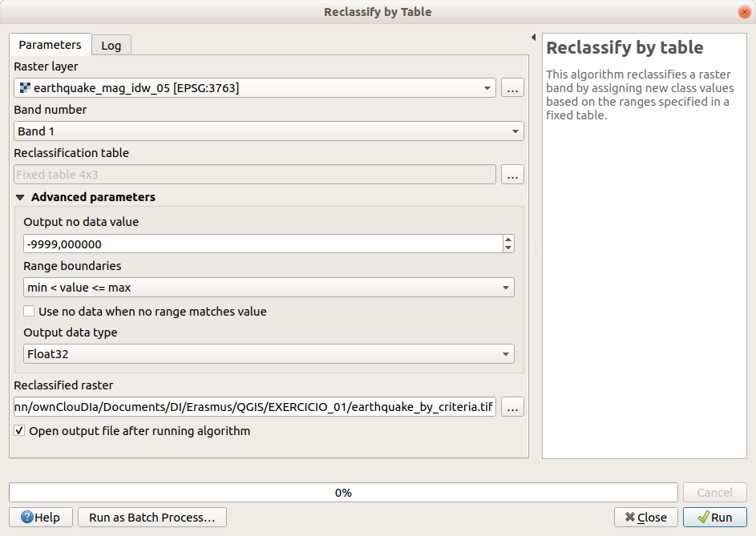Decrease the Output no data value
The width and height of the screenshot is (756, 536).
click(508, 248)
